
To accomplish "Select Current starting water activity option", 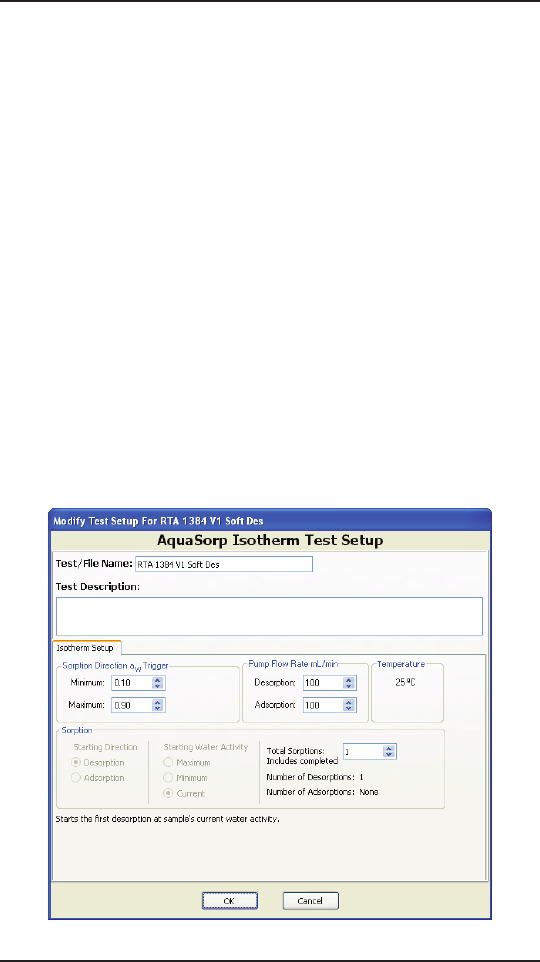I will (168, 793).
